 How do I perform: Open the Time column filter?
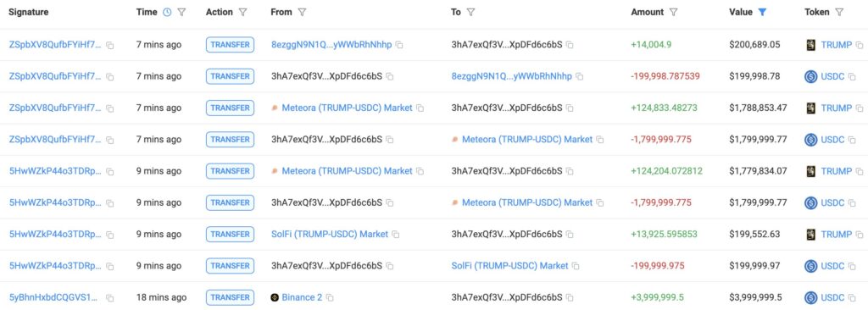[x=181, y=12]
